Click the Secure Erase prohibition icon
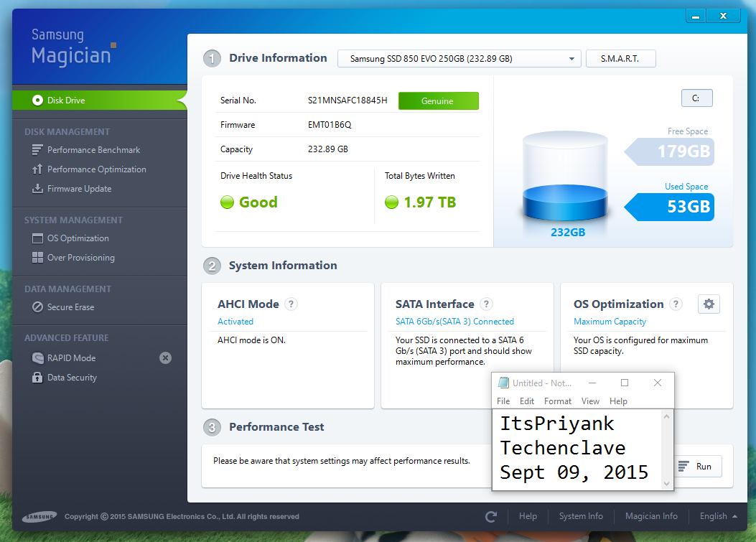This screenshot has width=756, height=542. point(37,307)
